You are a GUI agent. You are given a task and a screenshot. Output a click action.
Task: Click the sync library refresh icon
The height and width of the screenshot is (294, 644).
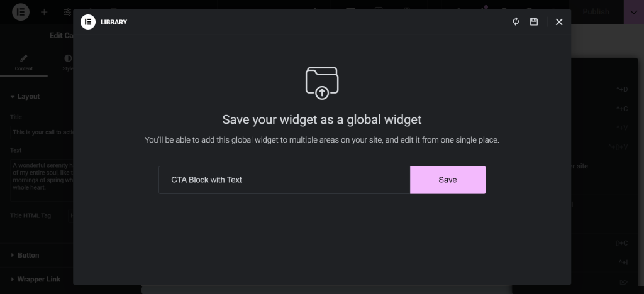pyautogui.click(x=516, y=22)
